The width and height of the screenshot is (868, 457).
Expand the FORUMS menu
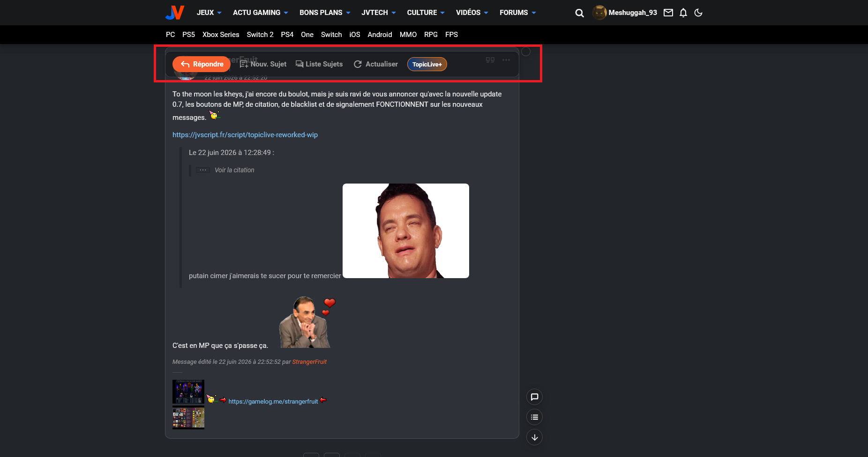tap(517, 13)
